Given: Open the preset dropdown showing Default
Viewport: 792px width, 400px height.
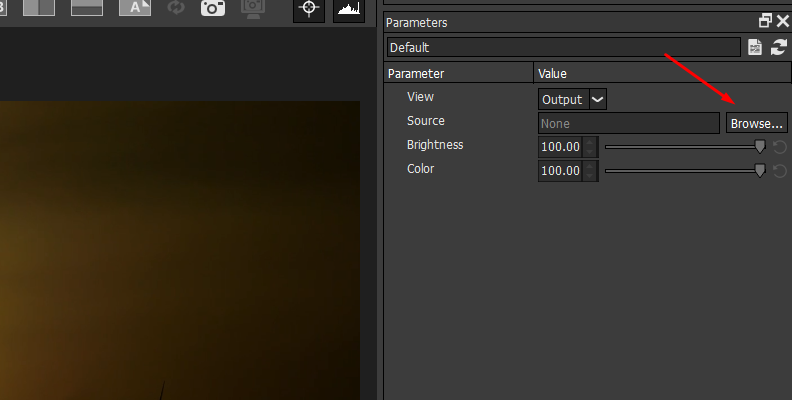Looking at the screenshot, I should click(x=564, y=47).
